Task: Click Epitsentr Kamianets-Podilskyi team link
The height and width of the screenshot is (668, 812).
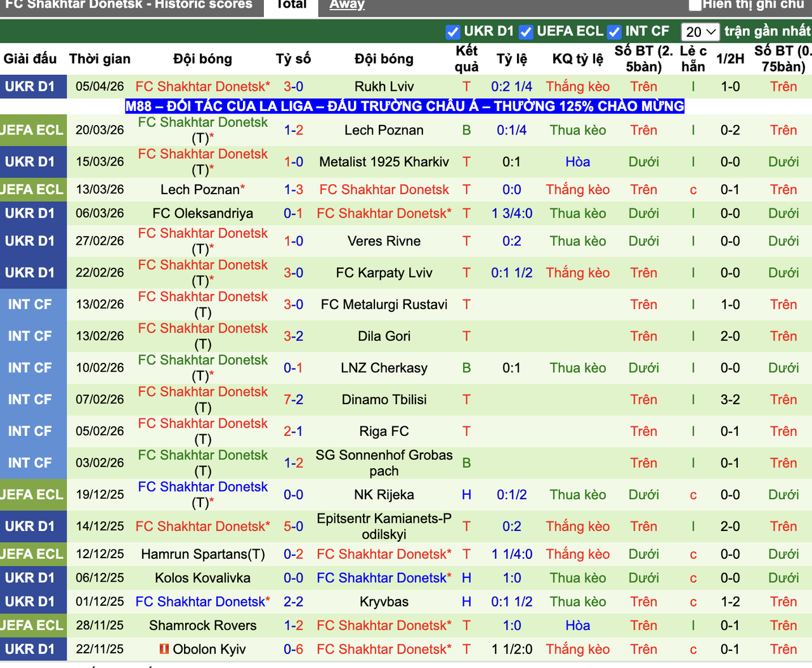Action: point(384,527)
